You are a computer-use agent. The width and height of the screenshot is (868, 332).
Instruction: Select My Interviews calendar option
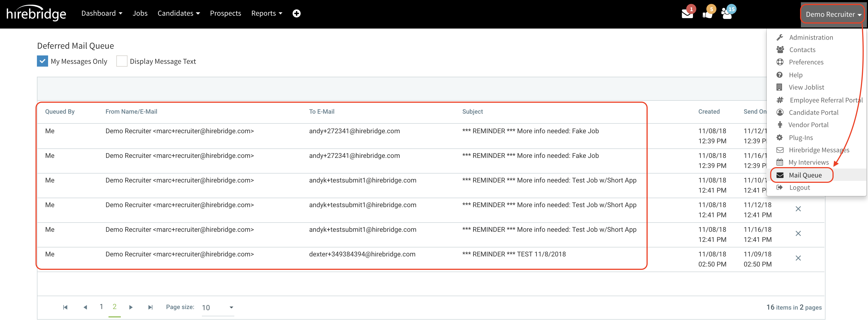808,162
